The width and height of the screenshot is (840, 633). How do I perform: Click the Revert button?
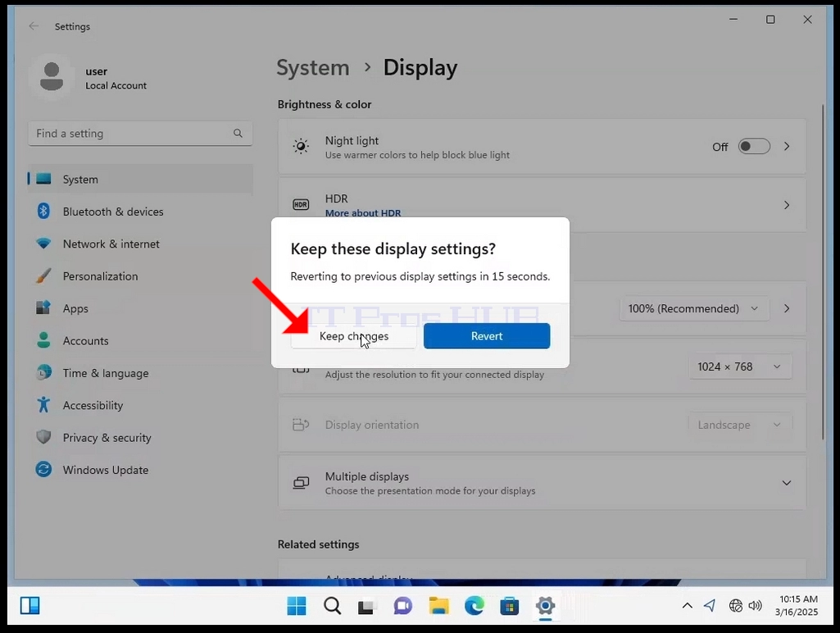pyautogui.click(x=487, y=336)
